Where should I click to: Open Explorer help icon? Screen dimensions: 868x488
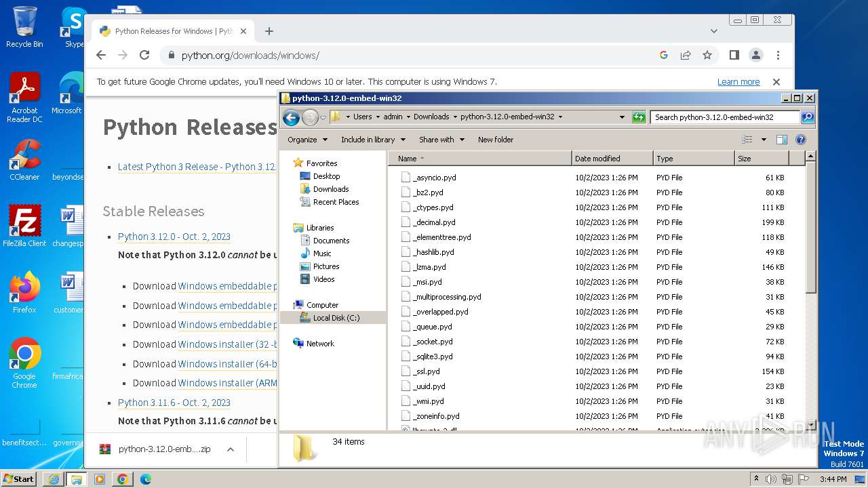[800, 140]
